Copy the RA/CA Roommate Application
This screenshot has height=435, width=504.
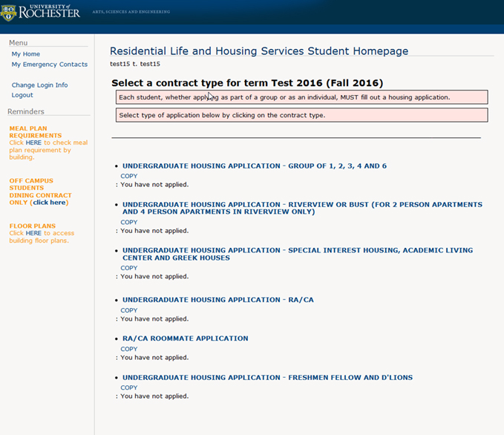pos(128,349)
